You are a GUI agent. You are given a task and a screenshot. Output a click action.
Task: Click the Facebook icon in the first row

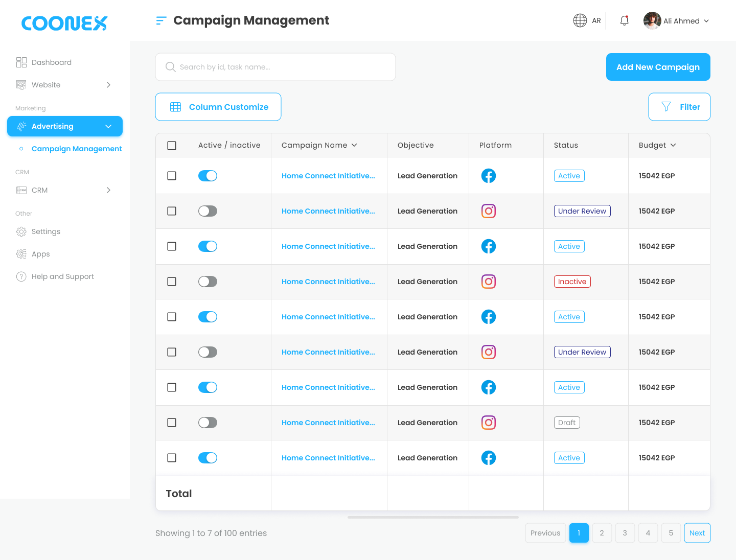coord(489,176)
